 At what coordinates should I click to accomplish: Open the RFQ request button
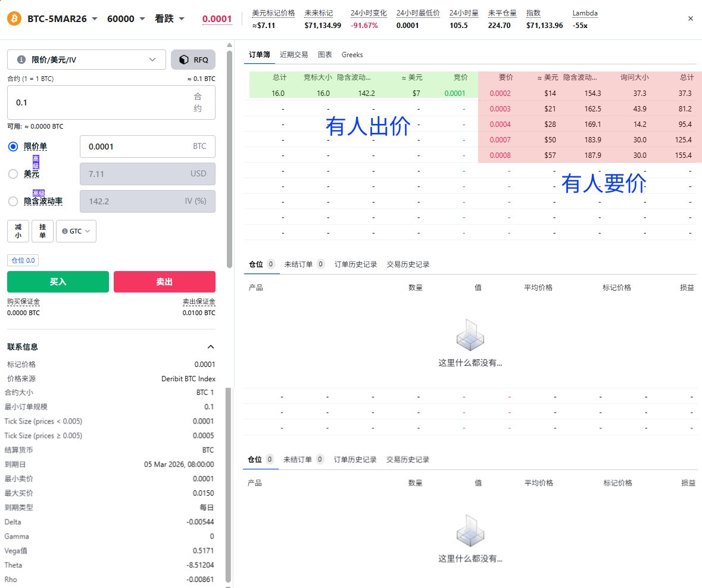(193, 60)
